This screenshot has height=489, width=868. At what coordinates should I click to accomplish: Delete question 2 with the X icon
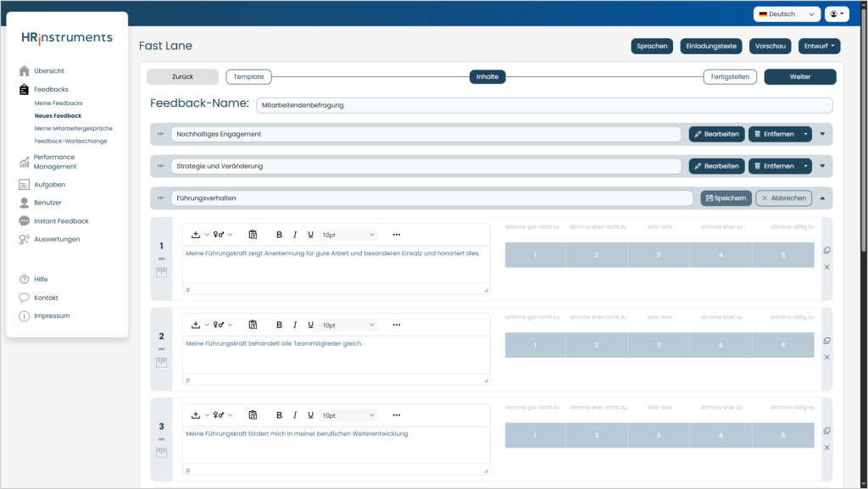[x=826, y=358]
